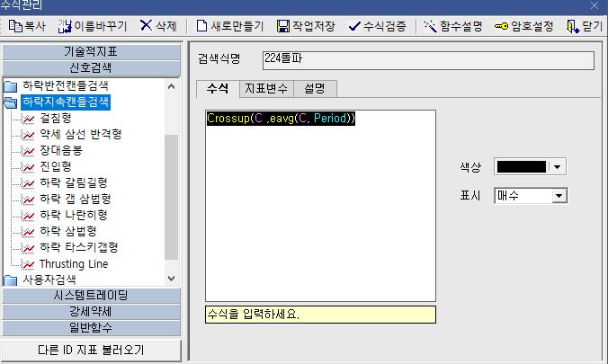
Task: Open the 강세약세 category header
Action: coord(91,312)
